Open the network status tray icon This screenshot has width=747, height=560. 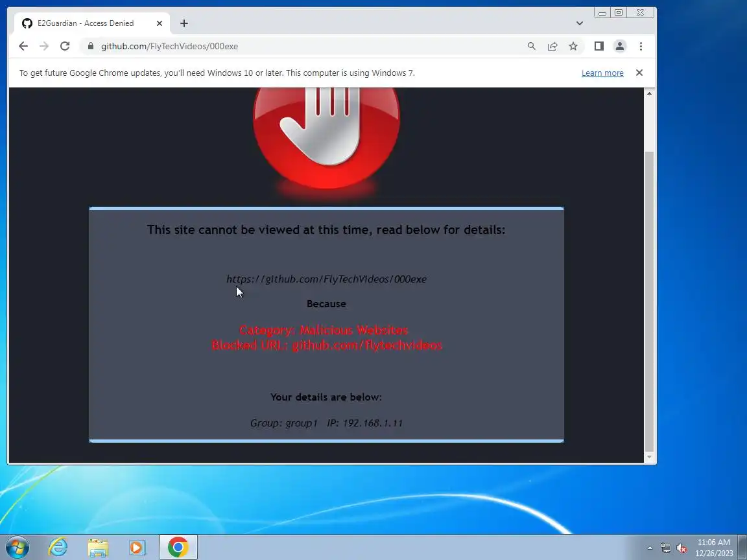(x=665, y=548)
